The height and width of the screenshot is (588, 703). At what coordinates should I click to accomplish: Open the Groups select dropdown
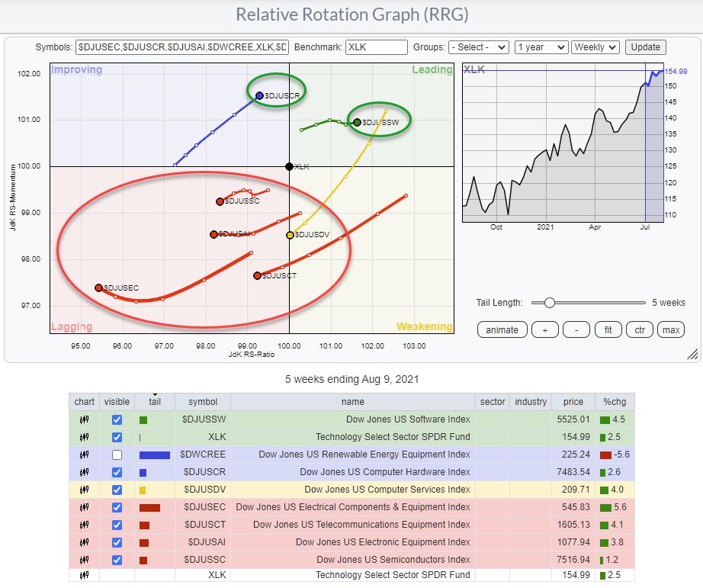(x=478, y=47)
